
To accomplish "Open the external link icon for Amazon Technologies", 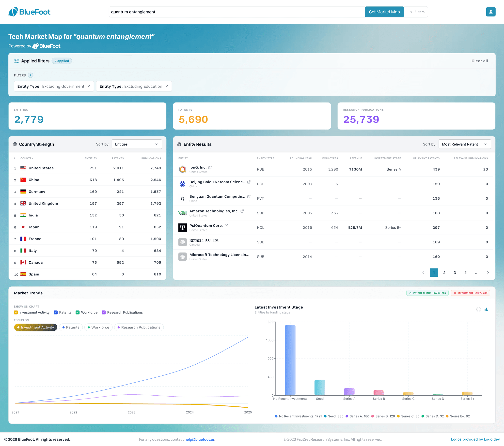I will point(242,211).
